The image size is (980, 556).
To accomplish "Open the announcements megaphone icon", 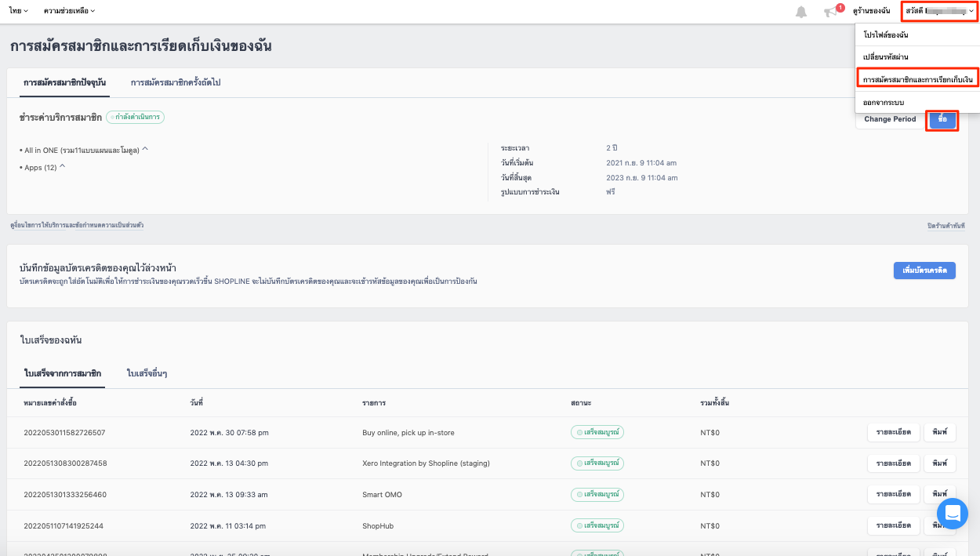I will tap(831, 12).
